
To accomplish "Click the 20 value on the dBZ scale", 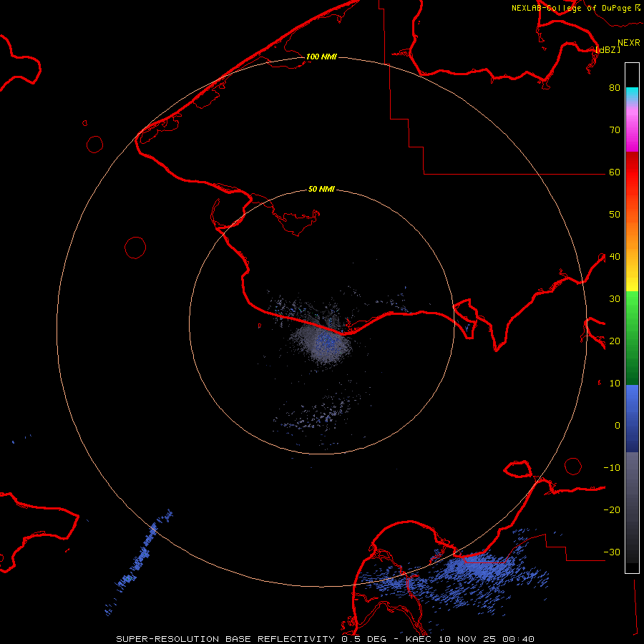I will pos(615,341).
